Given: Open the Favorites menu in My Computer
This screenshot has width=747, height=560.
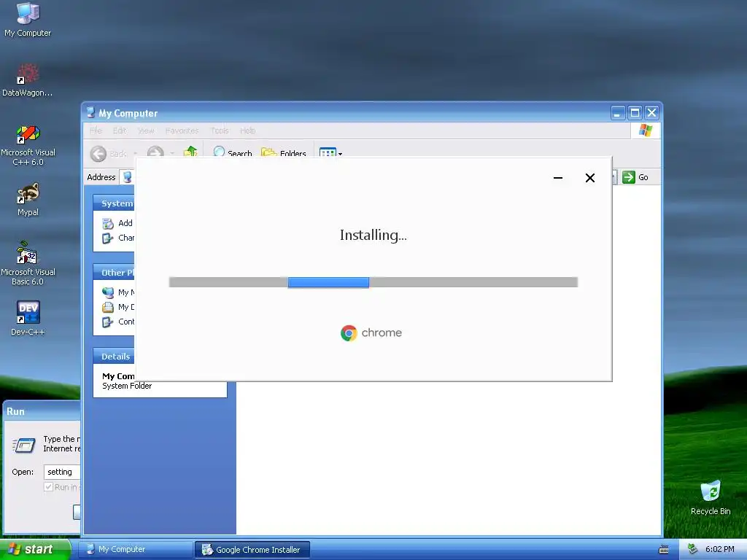Looking at the screenshot, I should click(x=182, y=131).
